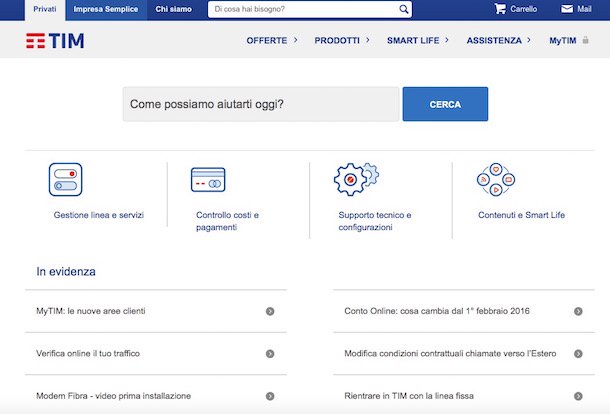The image size is (610, 414).
Task: Open the OFFERTE menu
Action: [267, 40]
